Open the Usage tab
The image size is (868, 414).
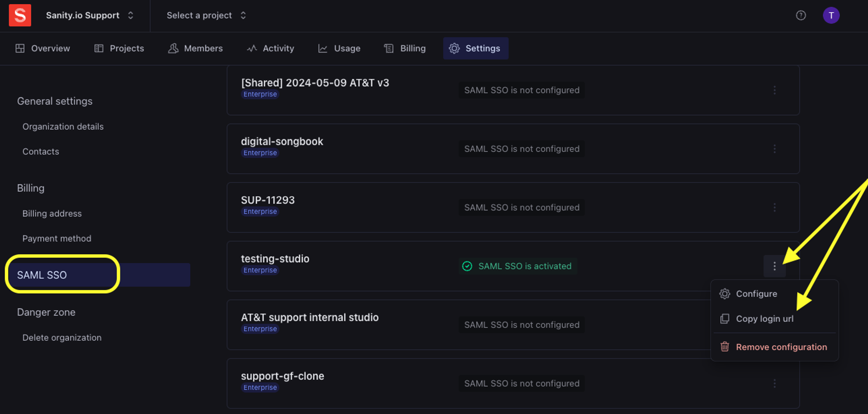339,49
